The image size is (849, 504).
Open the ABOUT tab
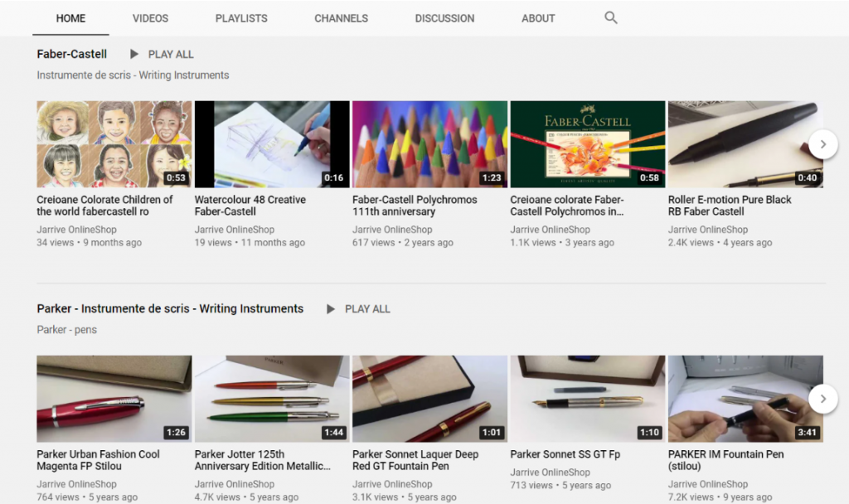pyautogui.click(x=538, y=18)
